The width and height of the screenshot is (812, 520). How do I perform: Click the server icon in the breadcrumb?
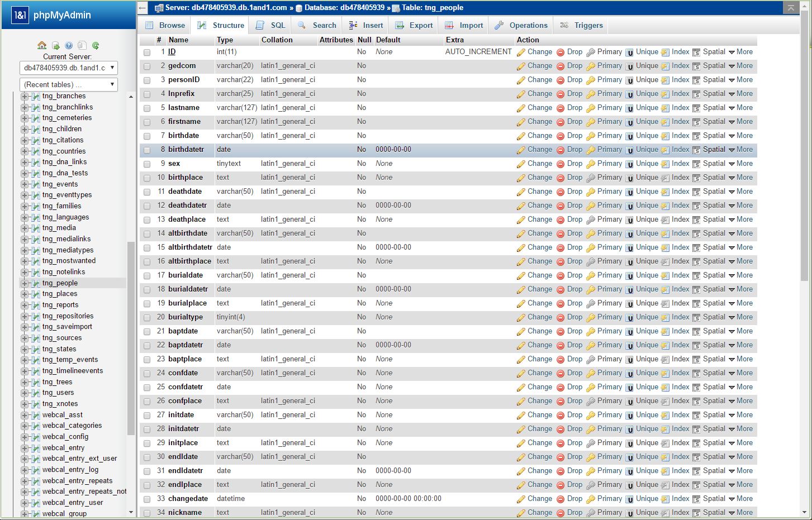coord(159,8)
